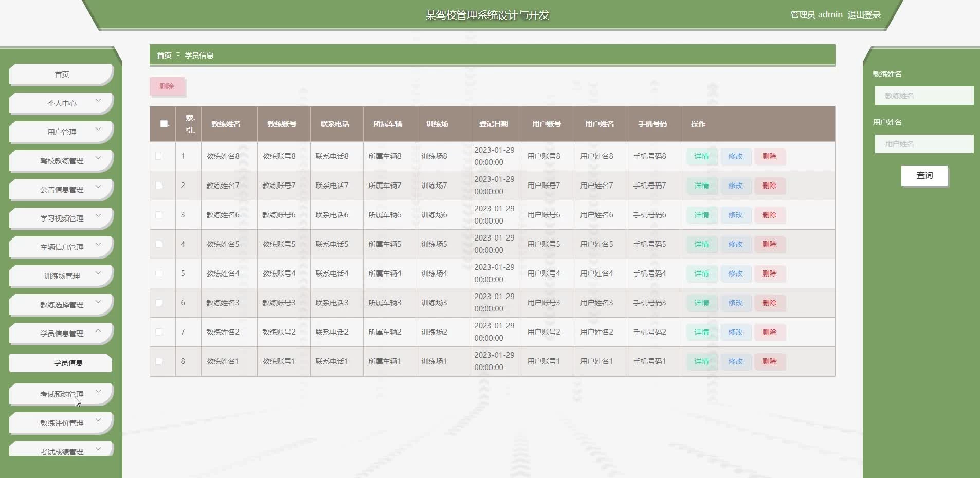Select the 学员信息 submenu item

pyautogui.click(x=68, y=363)
